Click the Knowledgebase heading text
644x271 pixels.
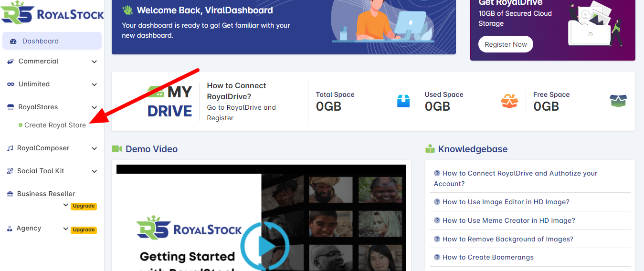tap(473, 149)
